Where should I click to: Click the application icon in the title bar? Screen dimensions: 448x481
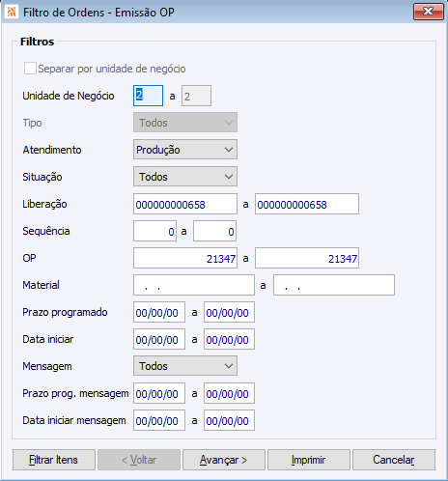(12, 13)
